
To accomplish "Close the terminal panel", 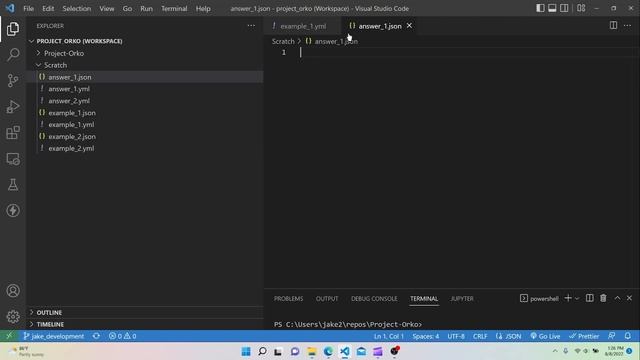I will 629,298.
